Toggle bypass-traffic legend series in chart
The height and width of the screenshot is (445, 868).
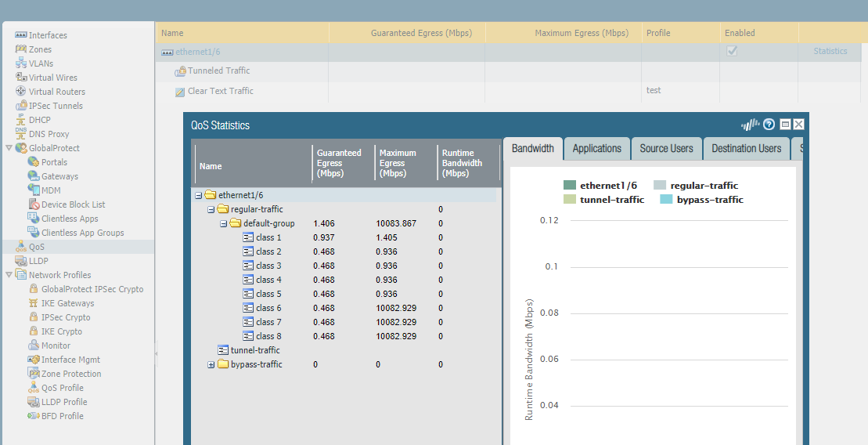(x=666, y=200)
